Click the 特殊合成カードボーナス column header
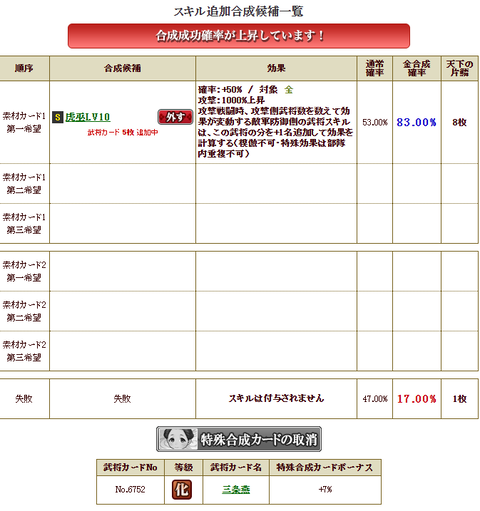 click(x=325, y=467)
